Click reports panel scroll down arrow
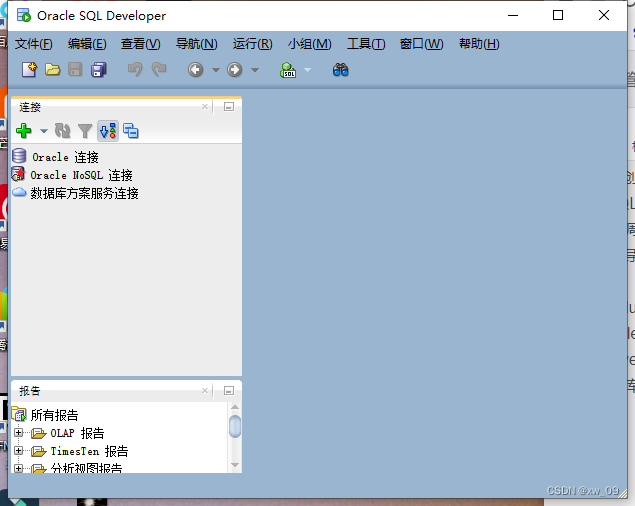The height and width of the screenshot is (506, 635). tap(235, 465)
